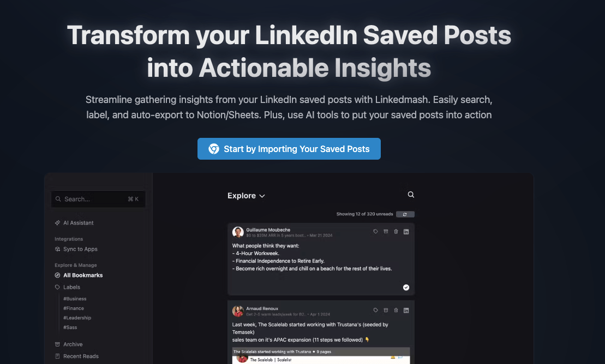This screenshot has width=605, height=364.
Task: Open the AI Assistant menu item
Action: point(78,223)
